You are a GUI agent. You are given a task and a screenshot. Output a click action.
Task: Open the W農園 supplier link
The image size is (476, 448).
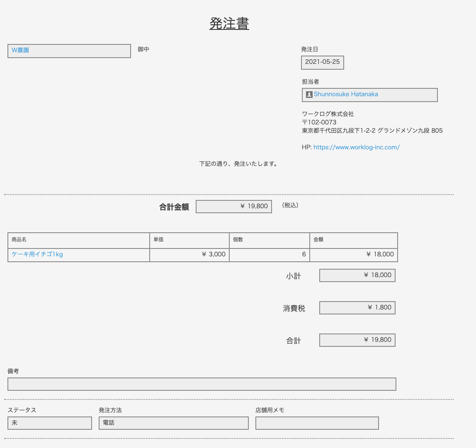point(20,50)
